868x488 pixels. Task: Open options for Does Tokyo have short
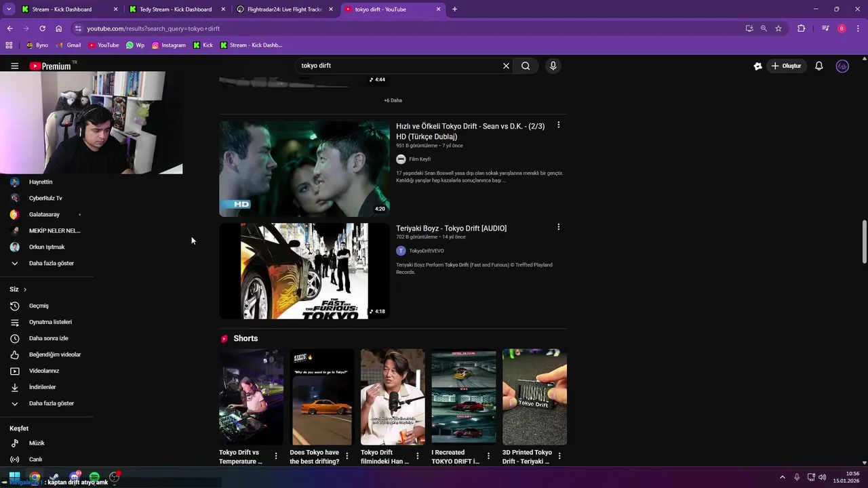(x=347, y=456)
